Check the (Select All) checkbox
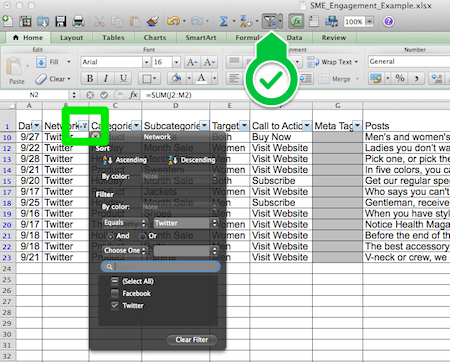Viewport: 450px width, 362px height. 115,281
